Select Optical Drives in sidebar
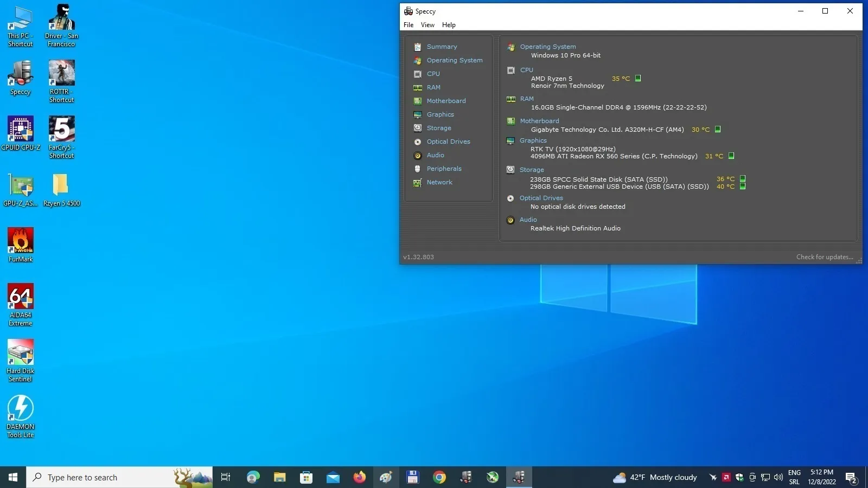The width and height of the screenshot is (868, 488). click(448, 142)
